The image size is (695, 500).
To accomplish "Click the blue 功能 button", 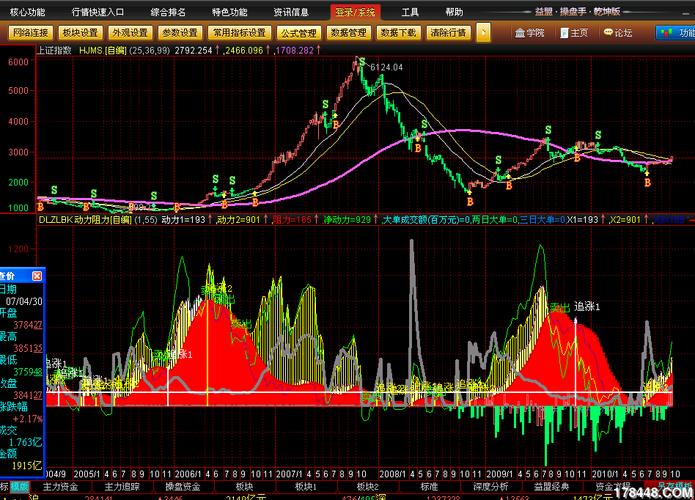I will pos(675,33).
